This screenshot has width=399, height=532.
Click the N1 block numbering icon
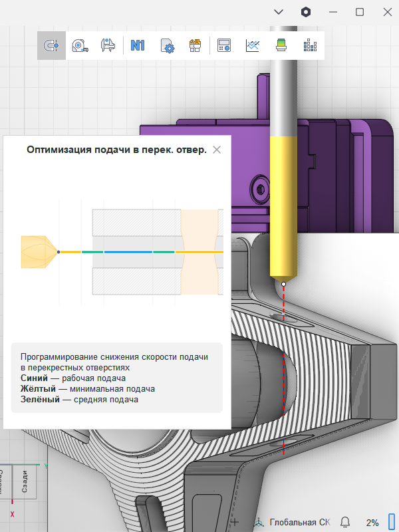[x=138, y=46]
